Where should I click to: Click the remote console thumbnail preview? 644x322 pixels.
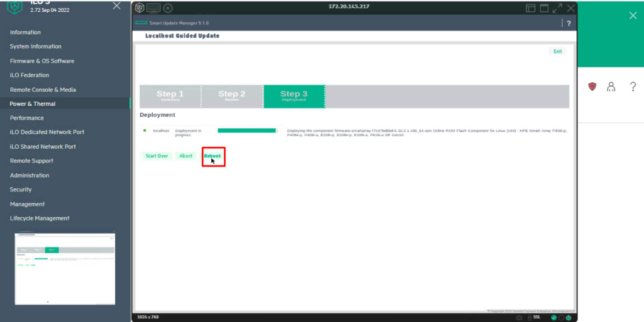point(65,268)
